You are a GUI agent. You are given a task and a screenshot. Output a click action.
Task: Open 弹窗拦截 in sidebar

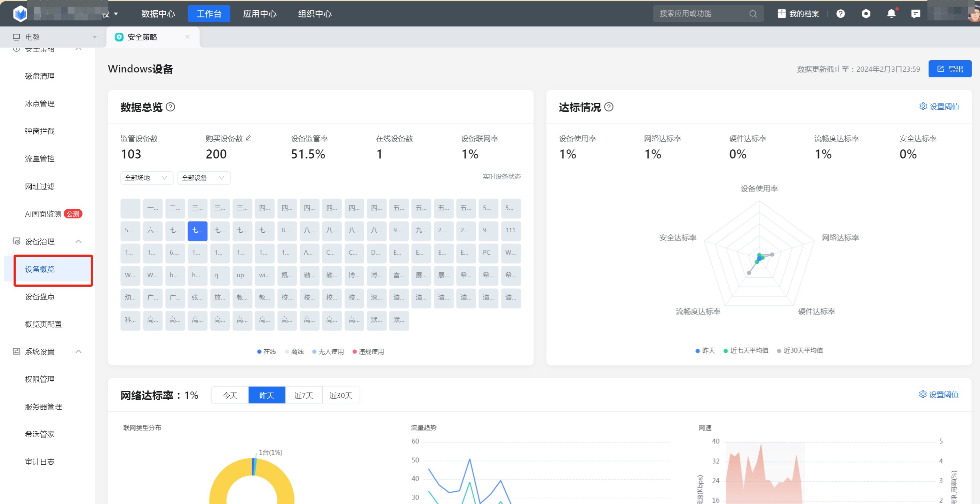pyautogui.click(x=40, y=131)
